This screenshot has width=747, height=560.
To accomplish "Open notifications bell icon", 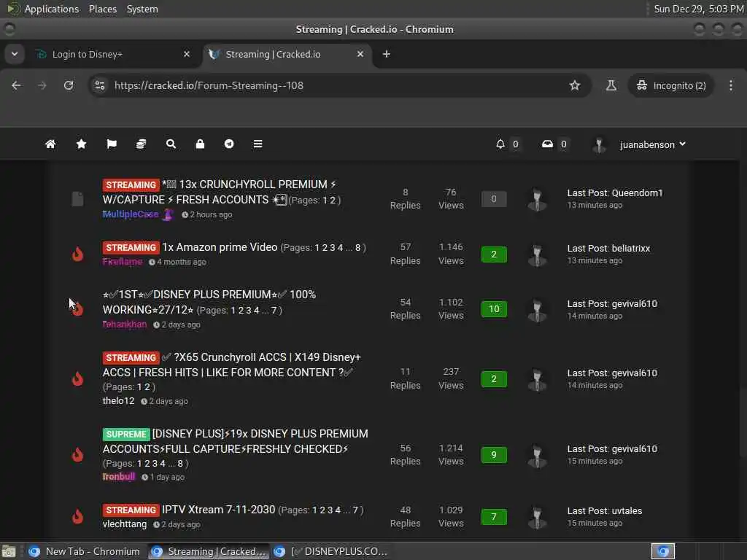I will (500, 144).
